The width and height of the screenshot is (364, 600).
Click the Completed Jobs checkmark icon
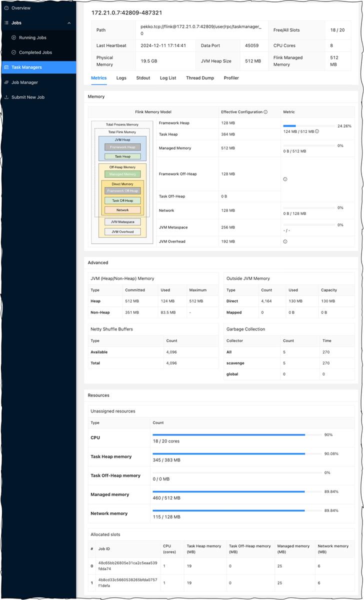coord(14,52)
